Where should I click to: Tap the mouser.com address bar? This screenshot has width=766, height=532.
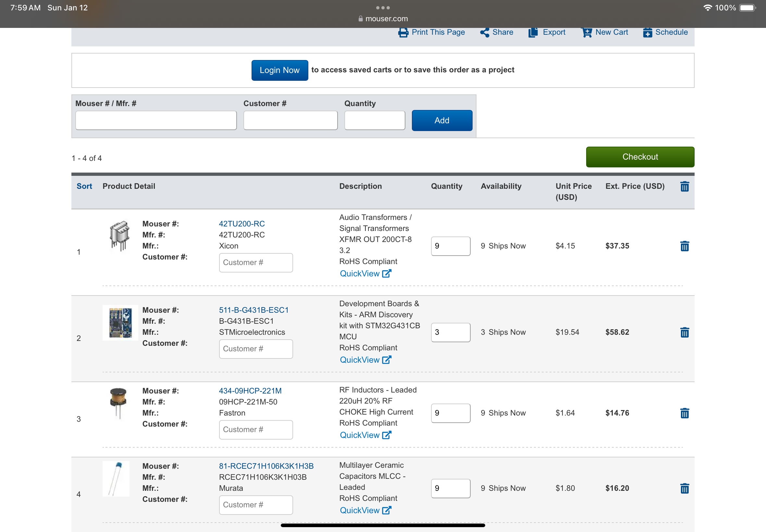[x=383, y=19]
